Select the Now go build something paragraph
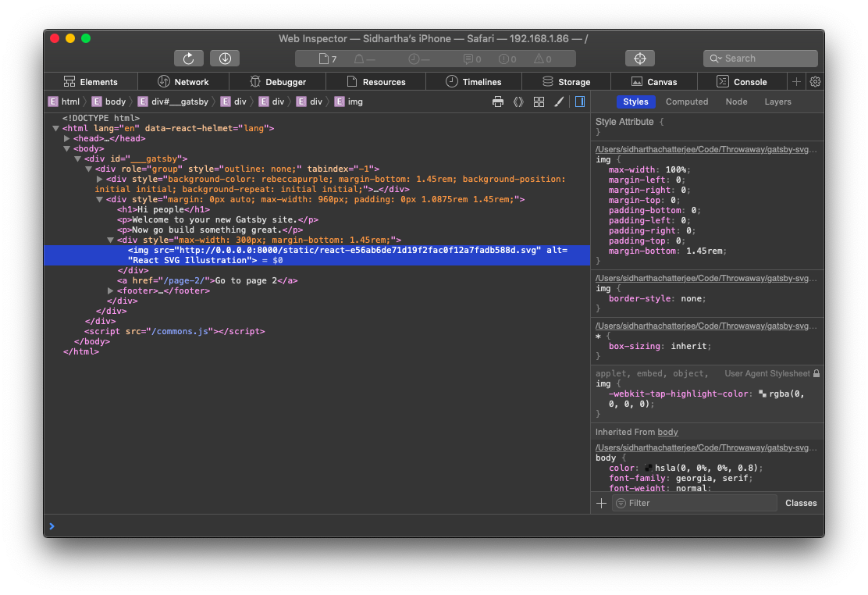 [x=210, y=230]
